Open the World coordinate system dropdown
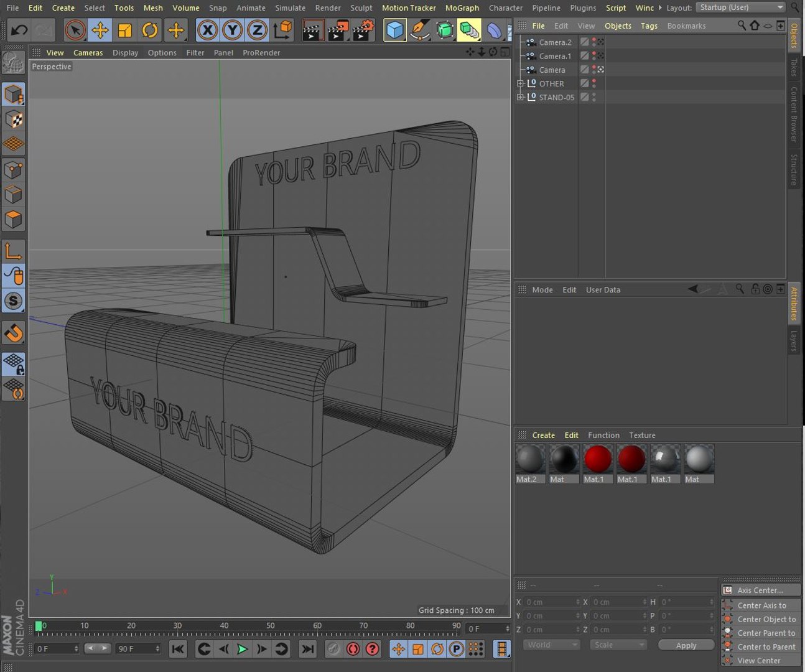Image resolution: width=805 pixels, height=672 pixels. point(551,645)
